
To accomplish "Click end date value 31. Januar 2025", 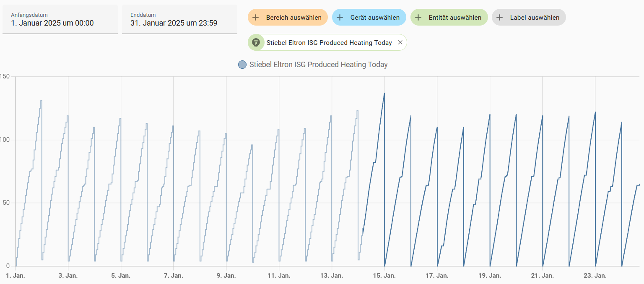I will click(174, 23).
